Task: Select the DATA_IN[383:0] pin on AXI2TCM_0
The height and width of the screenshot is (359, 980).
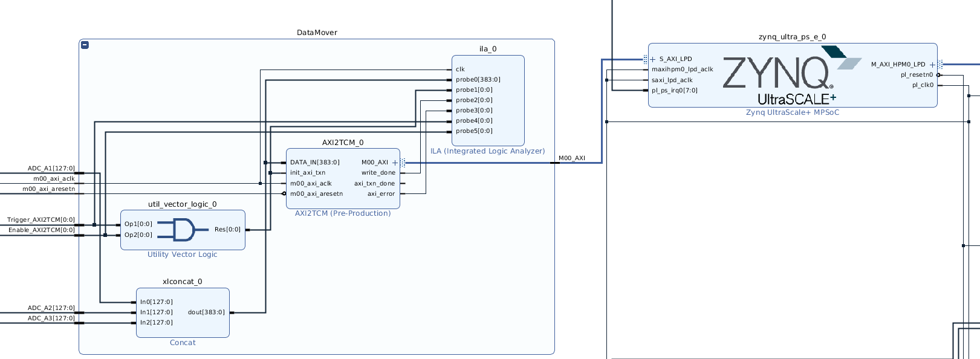Action: click(x=314, y=163)
